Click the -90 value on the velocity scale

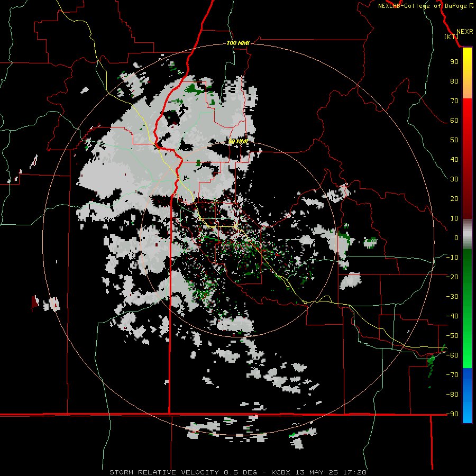(x=452, y=414)
